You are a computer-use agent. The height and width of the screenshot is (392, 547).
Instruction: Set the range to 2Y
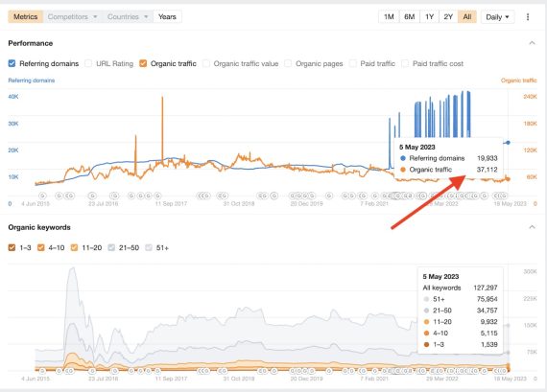(448, 16)
